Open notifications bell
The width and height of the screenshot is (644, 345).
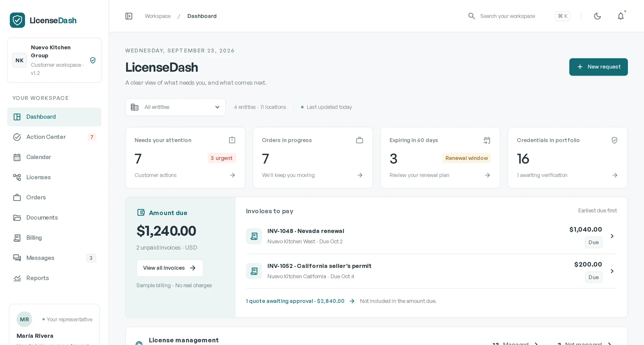[x=621, y=16]
